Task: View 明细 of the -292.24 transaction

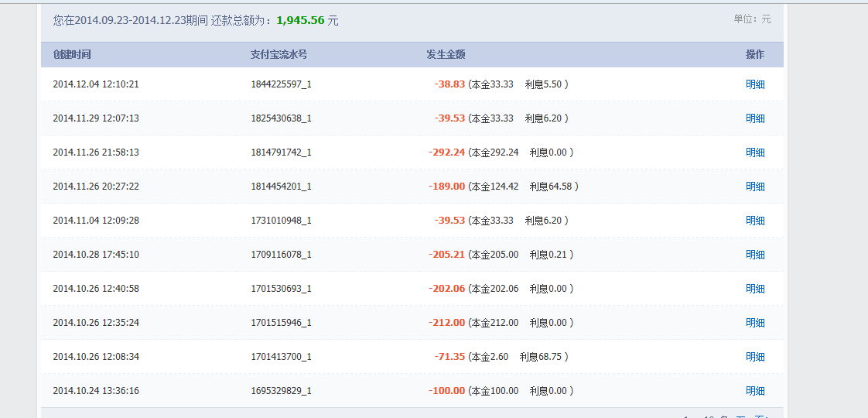Action: (x=755, y=152)
